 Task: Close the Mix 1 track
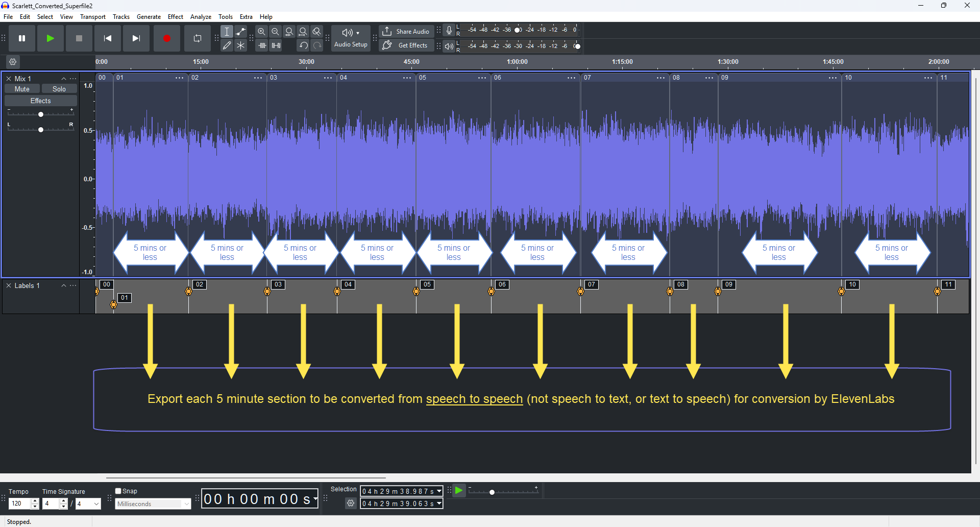click(9, 79)
